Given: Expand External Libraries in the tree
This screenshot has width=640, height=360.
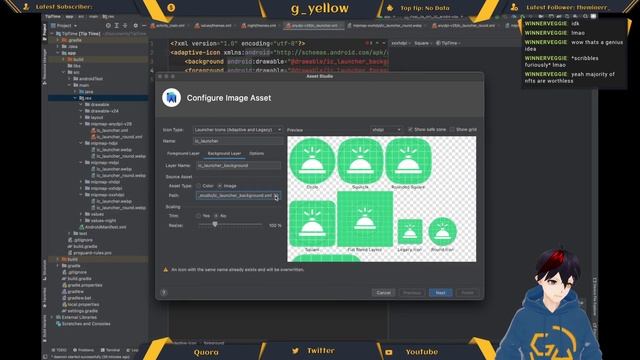Looking at the screenshot, I should click(52, 317).
